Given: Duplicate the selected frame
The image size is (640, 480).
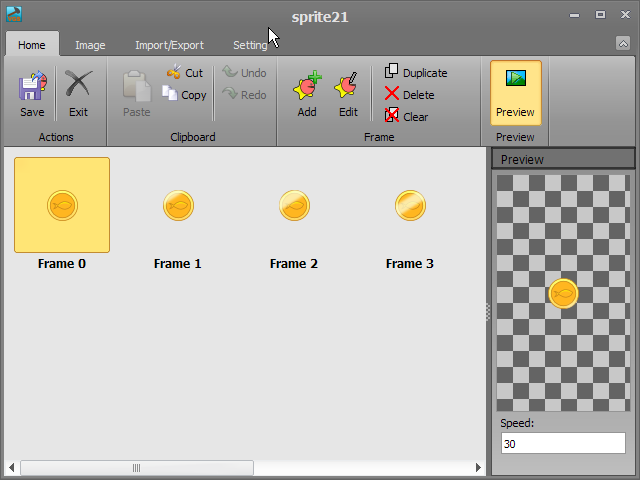Looking at the screenshot, I should (x=415, y=73).
